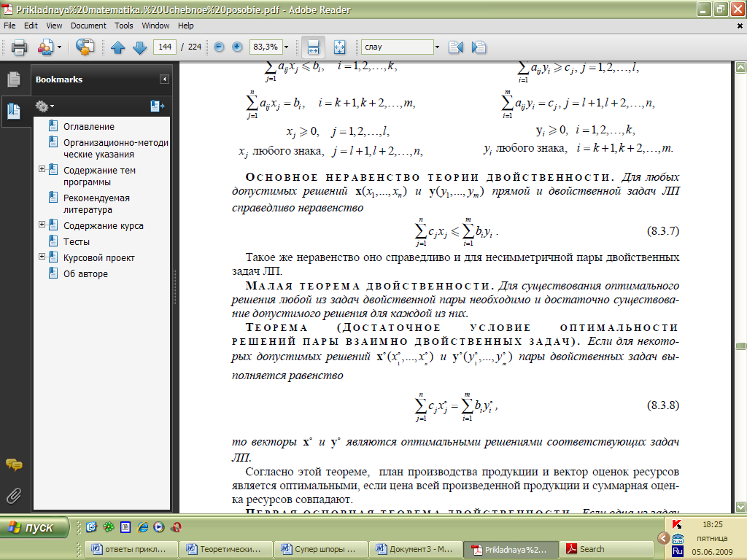Image resolution: width=747 pixels, height=560 pixels.
Task: Open the Attachments paperclip panel
Action: point(14,496)
